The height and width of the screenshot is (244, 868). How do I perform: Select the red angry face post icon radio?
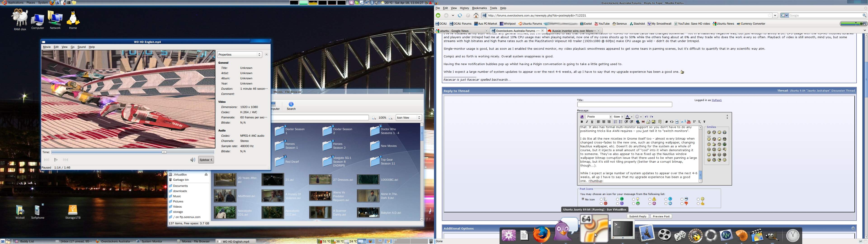[601, 204]
